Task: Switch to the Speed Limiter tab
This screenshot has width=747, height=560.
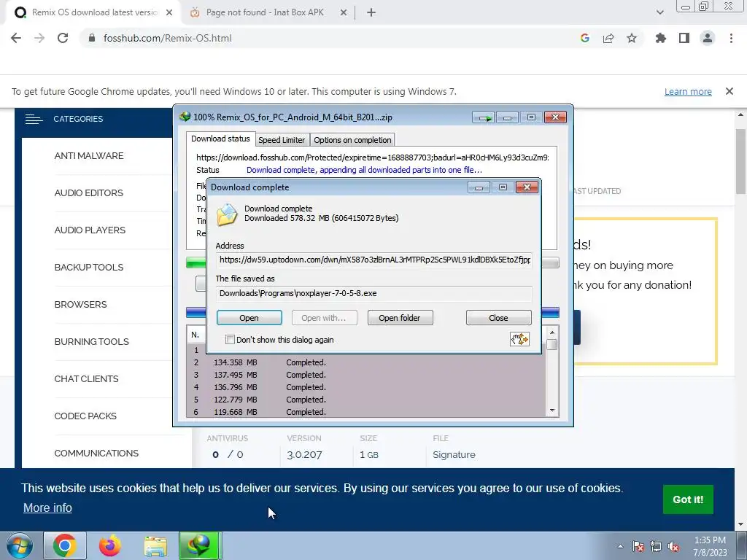Action: click(x=282, y=140)
